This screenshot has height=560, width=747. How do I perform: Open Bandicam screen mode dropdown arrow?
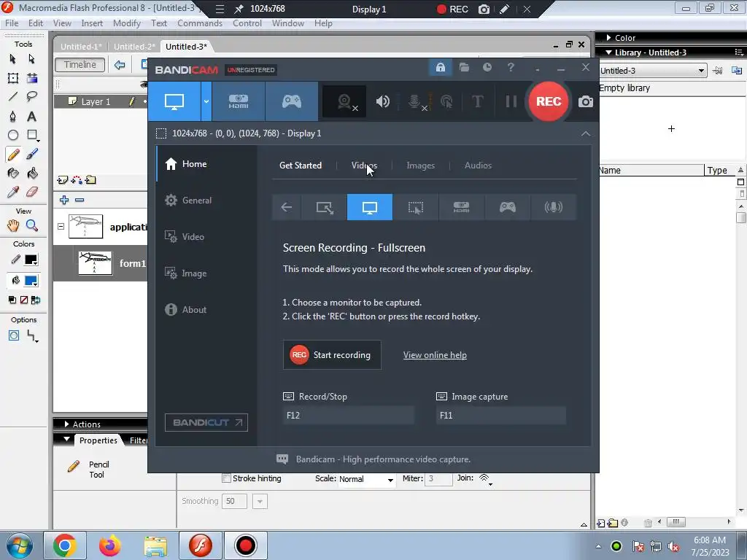coord(206,101)
